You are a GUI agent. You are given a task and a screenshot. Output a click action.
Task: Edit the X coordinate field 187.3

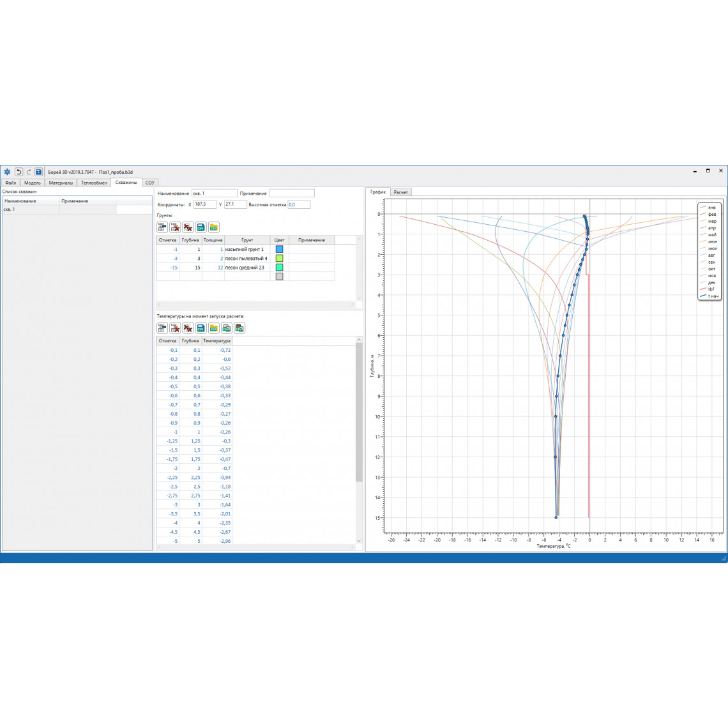pyautogui.click(x=205, y=204)
